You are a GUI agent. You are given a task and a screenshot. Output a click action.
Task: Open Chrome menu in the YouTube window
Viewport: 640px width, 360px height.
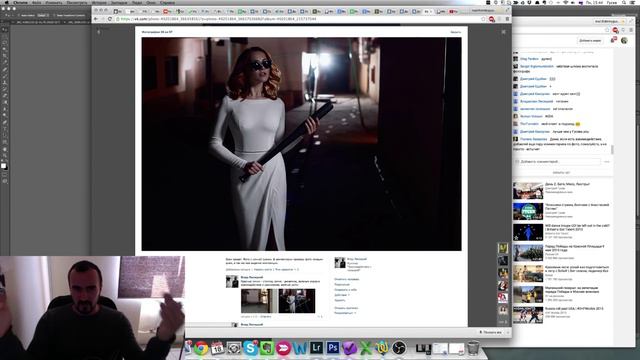tap(631, 30)
